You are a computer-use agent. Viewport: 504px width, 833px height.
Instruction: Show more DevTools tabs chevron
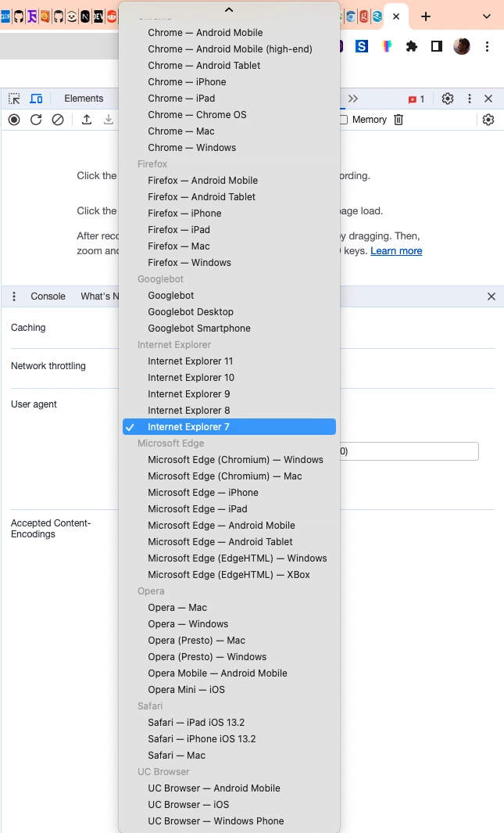[x=353, y=99]
